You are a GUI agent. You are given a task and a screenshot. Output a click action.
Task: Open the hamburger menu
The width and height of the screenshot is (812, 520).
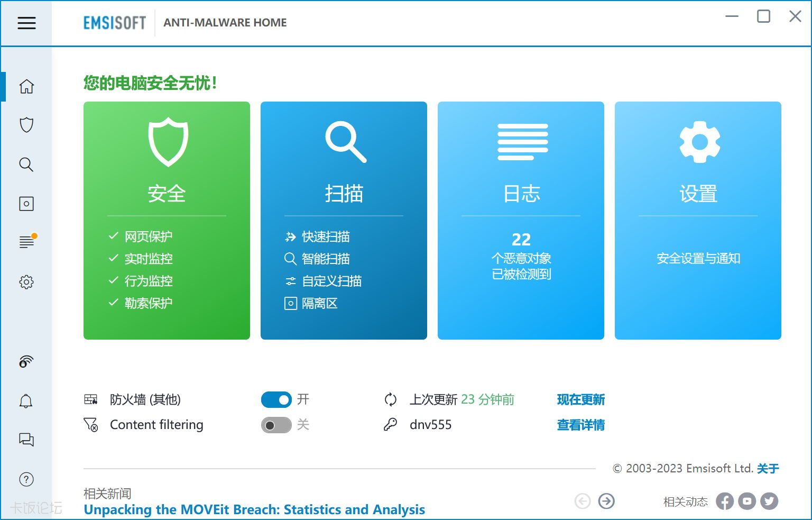[x=26, y=23]
